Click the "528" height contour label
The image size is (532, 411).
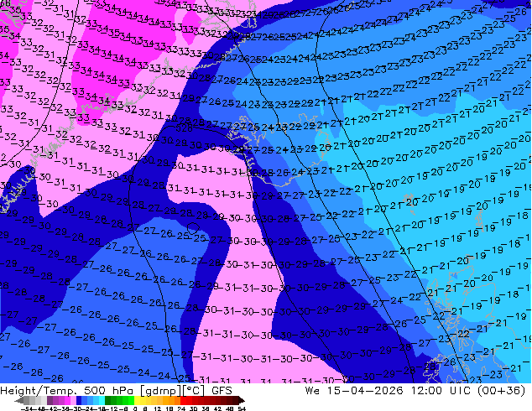185,128
